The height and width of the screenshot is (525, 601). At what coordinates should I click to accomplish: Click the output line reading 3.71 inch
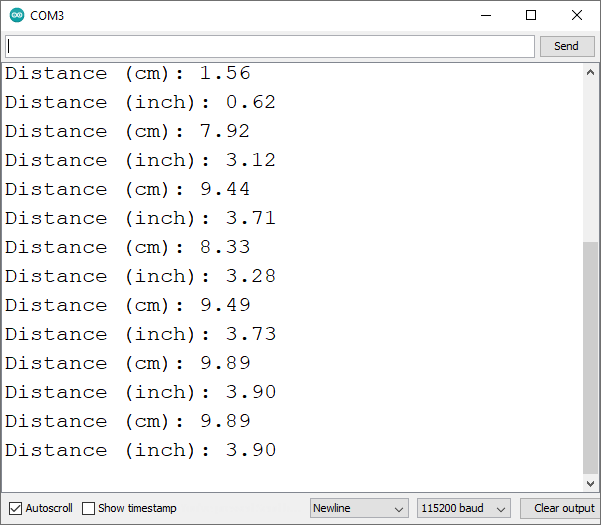[x=140, y=218]
